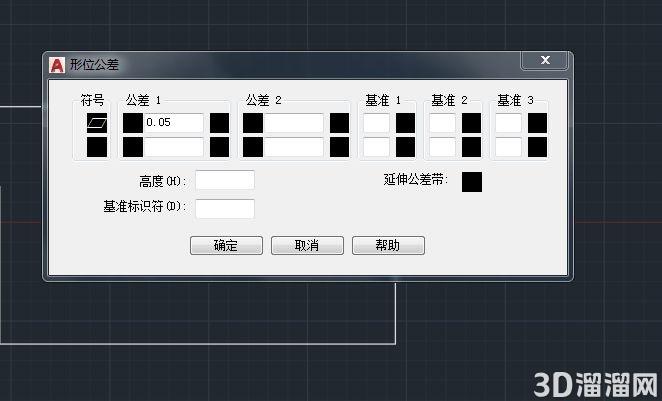Viewport: 662px width, 401px height.
Task: Toggle second-row diameter box in 公差 1
Action: click(x=133, y=147)
